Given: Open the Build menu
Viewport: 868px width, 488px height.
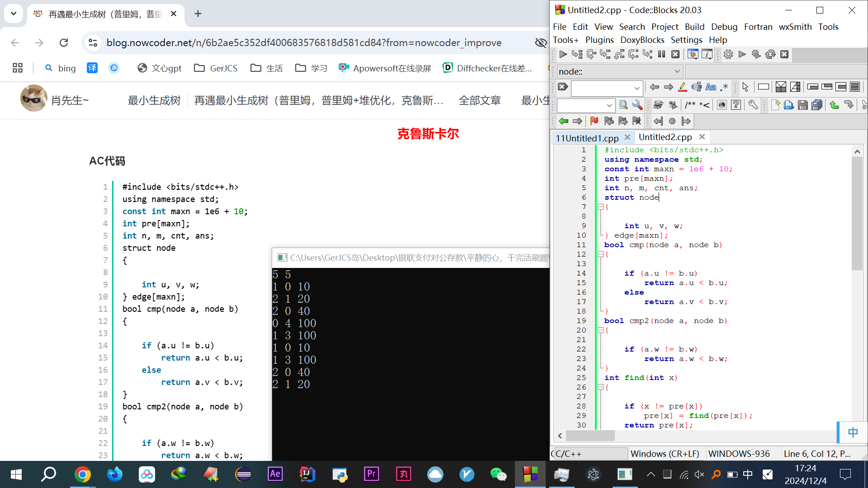Looking at the screenshot, I should 694,27.
